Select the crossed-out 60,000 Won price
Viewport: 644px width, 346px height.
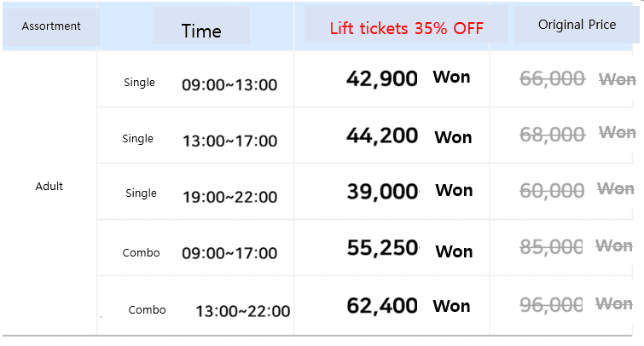pyautogui.click(x=577, y=189)
